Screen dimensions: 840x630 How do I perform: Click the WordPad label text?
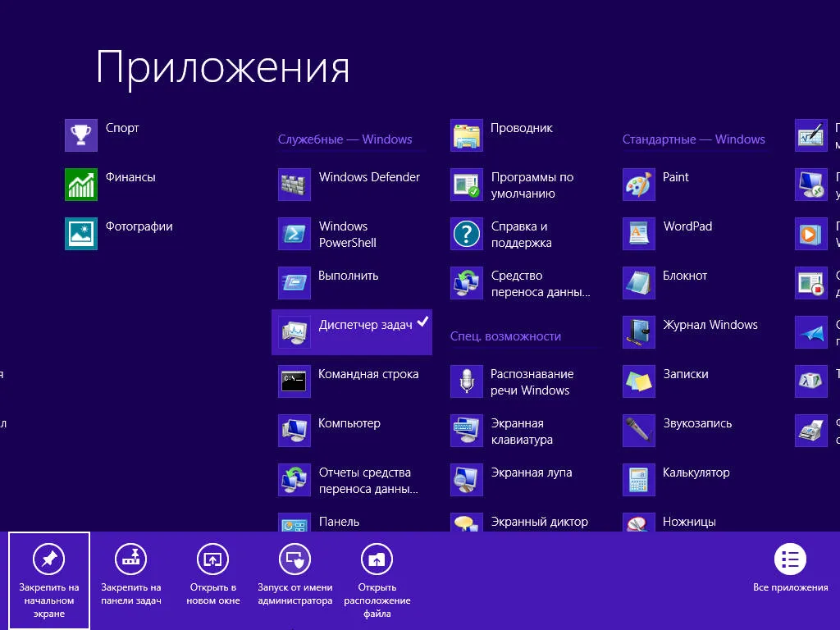pyautogui.click(x=688, y=226)
